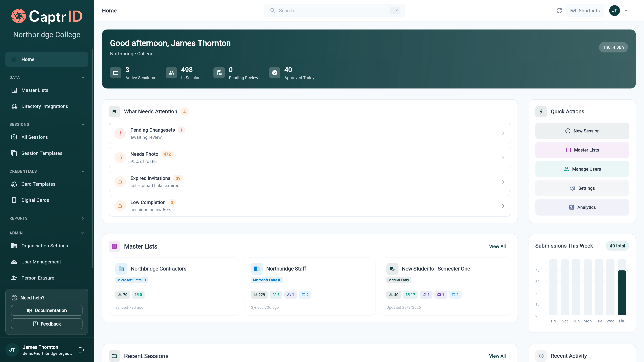This screenshot has width=644, height=362.
Task: Click the CaptrID logo icon
Action: point(18,16)
